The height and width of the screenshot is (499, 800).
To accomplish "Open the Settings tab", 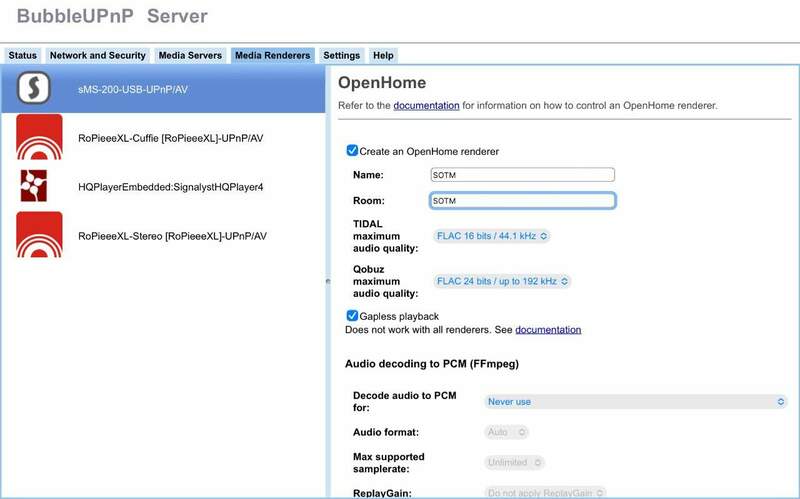I will (x=341, y=56).
